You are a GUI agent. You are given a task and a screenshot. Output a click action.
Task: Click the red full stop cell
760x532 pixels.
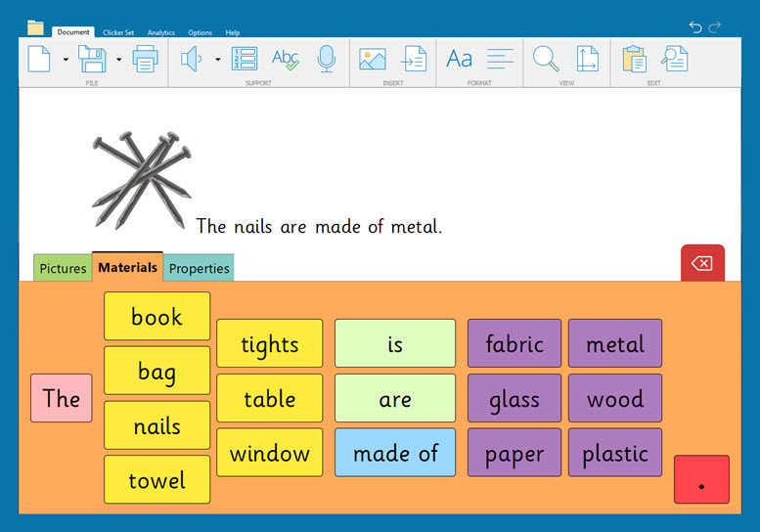(x=701, y=479)
